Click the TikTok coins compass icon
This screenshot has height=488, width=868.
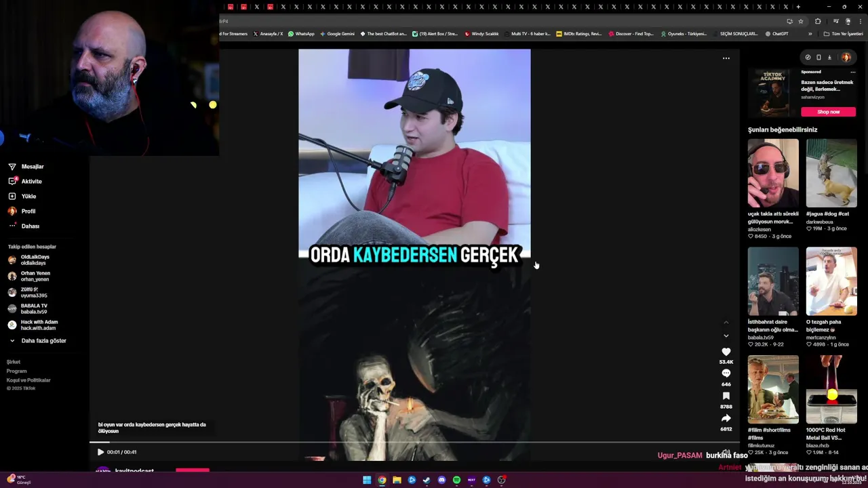point(808,58)
